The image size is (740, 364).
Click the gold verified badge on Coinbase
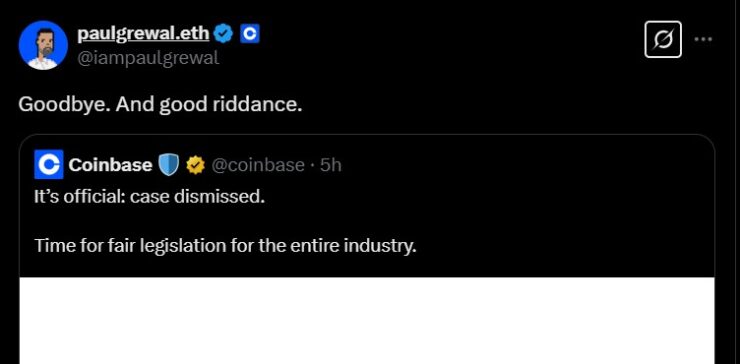coord(195,165)
